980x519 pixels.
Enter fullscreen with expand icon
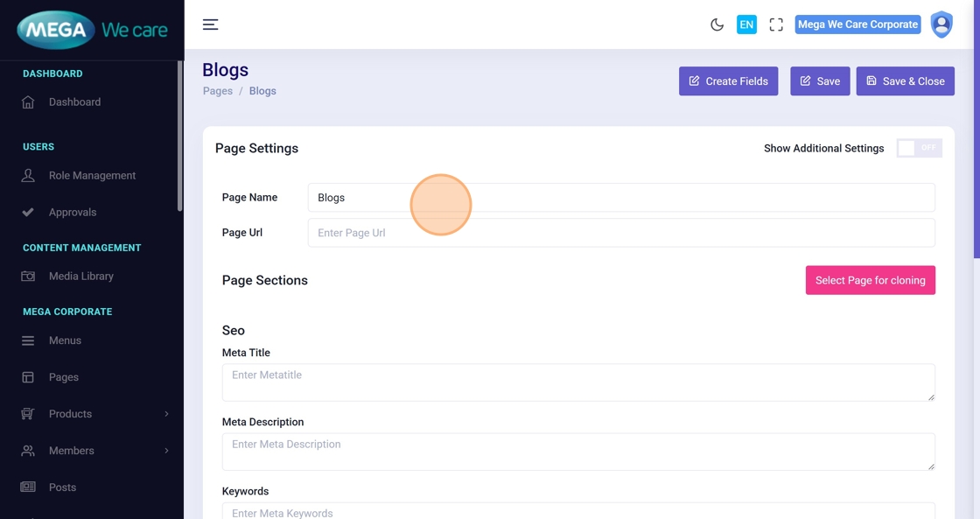pos(776,25)
